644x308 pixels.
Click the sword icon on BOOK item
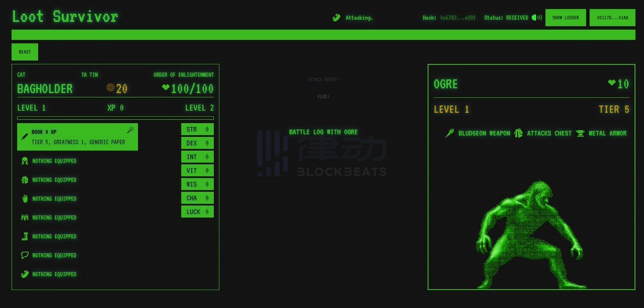click(25, 137)
